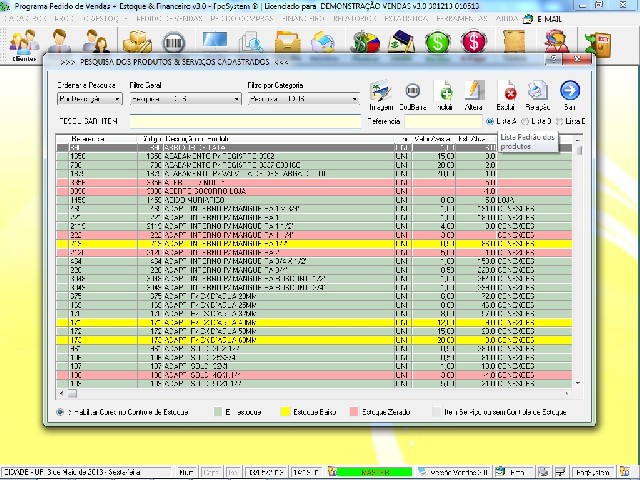Open the Filtro por Categoria dropdown

355,99
